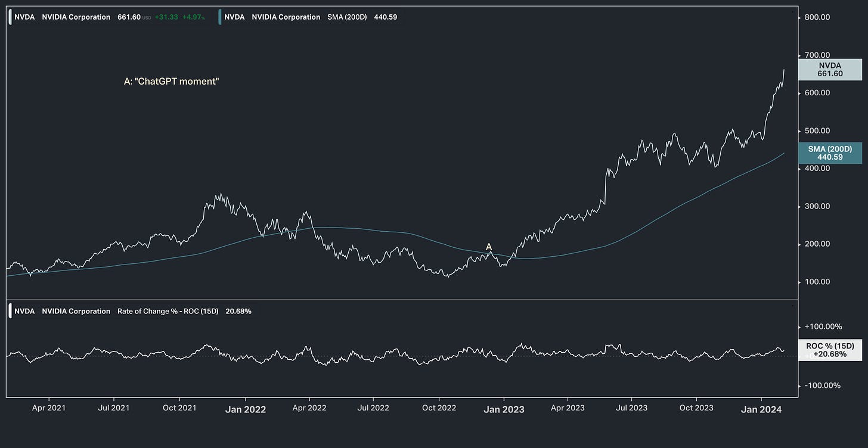Click the SMA (200D) 440.59 axis tag
The height and width of the screenshot is (448, 868).
pyautogui.click(x=830, y=153)
